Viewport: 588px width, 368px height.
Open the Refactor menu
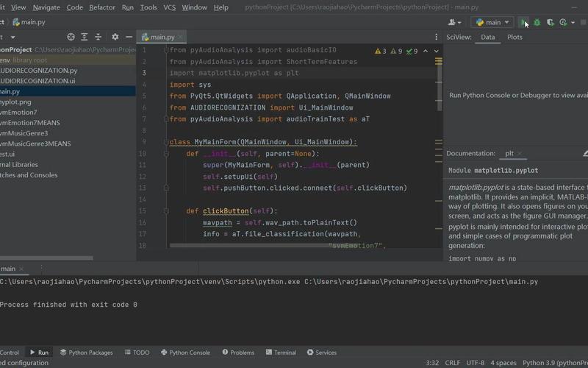point(102,7)
